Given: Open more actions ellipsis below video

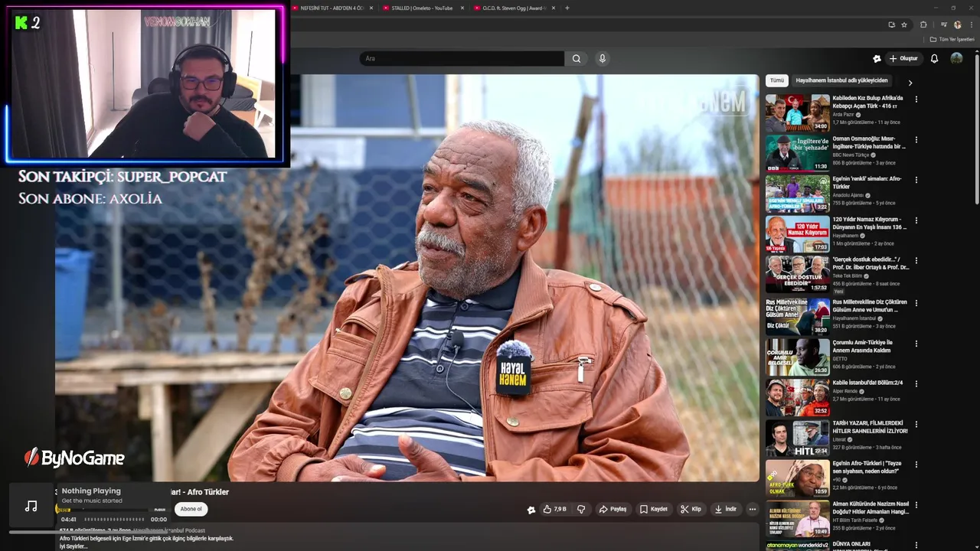Looking at the screenshot, I should pyautogui.click(x=753, y=509).
